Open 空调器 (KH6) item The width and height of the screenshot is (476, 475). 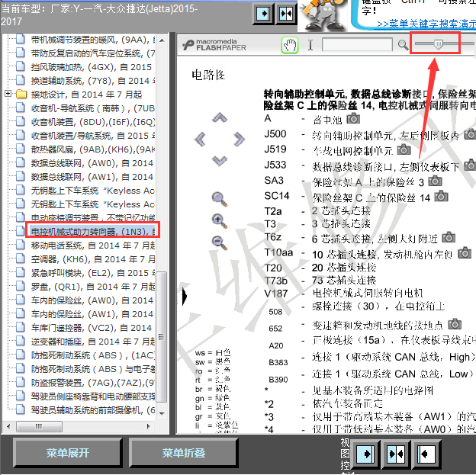pyautogui.click(x=93, y=259)
